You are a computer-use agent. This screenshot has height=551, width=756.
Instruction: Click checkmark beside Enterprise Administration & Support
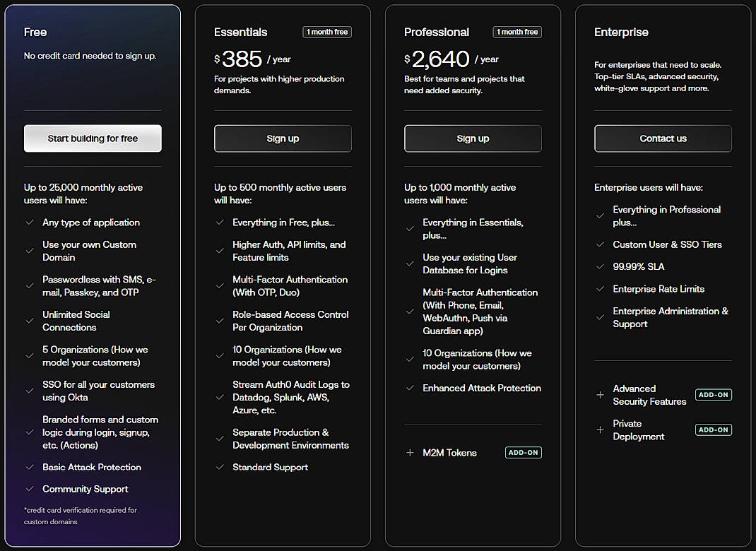click(600, 317)
